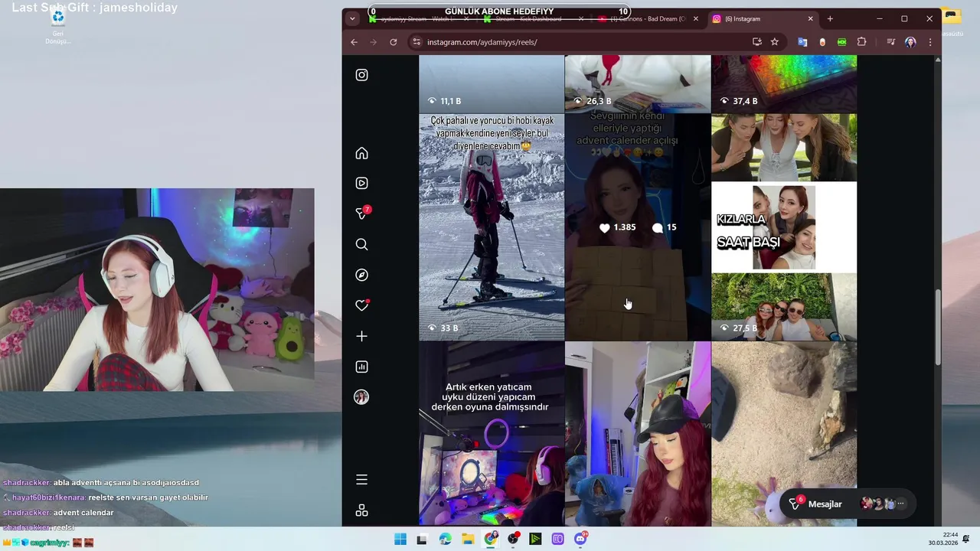Bookmark this page with star icon
The height and width of the screenshot is (551, 980).
pos(775,42)
